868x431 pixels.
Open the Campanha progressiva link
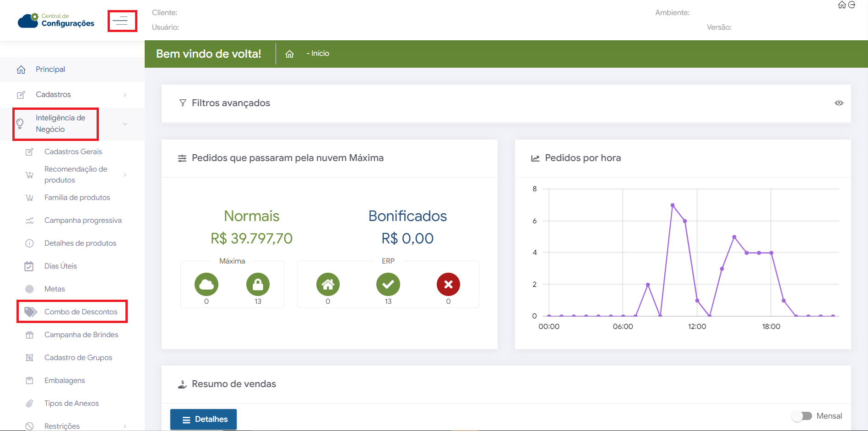(x=83, y=221)
